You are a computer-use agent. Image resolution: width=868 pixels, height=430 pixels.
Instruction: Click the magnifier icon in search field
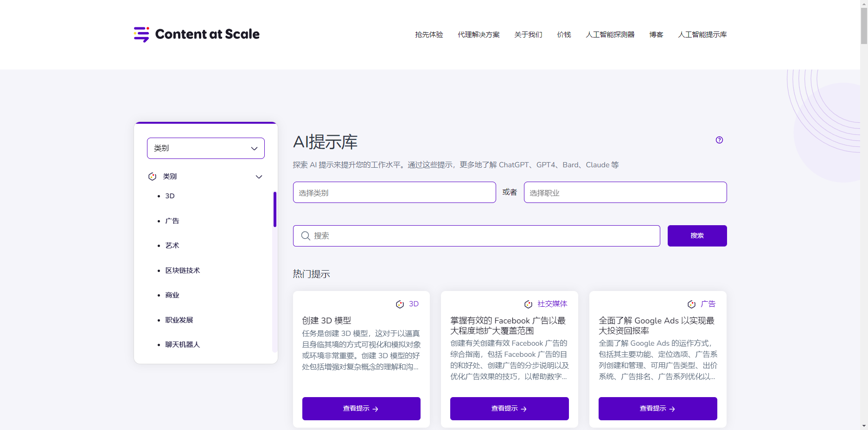click(306, 236)
